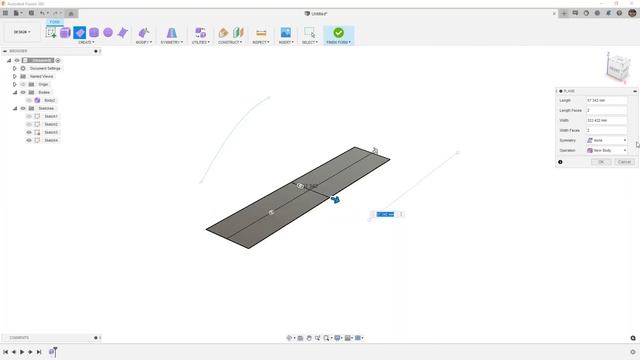Expand the Named Views node
This screenshot has height=360, width=640.
tap(15, 76)
